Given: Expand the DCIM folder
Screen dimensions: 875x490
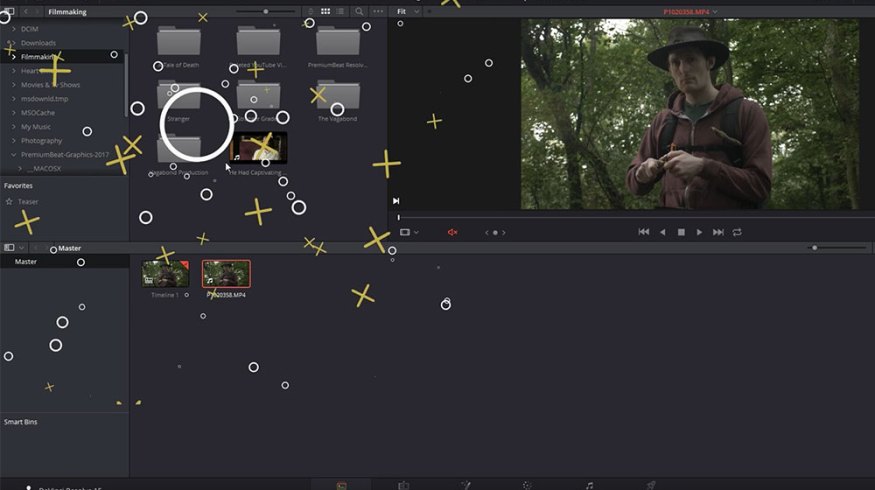Looking at the screenshot, I should click(13, 29).
